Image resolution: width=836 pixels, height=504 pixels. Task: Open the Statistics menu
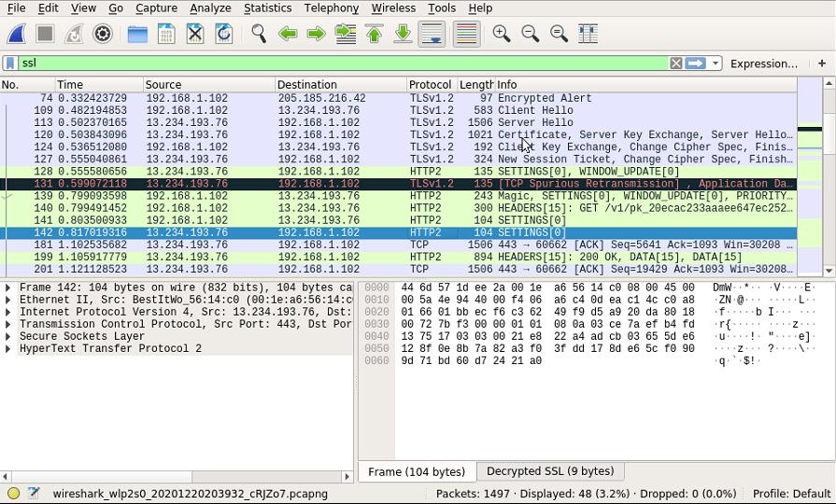pyautogui.click(x=267, y=7)
